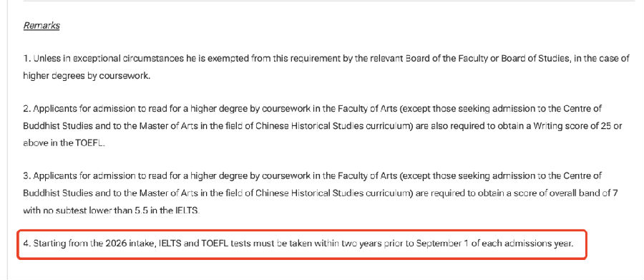The width and height of the screenshot is (644, 280).
Task: Click the number "3." starting the third remark
Action: click(x=27, y=176)
